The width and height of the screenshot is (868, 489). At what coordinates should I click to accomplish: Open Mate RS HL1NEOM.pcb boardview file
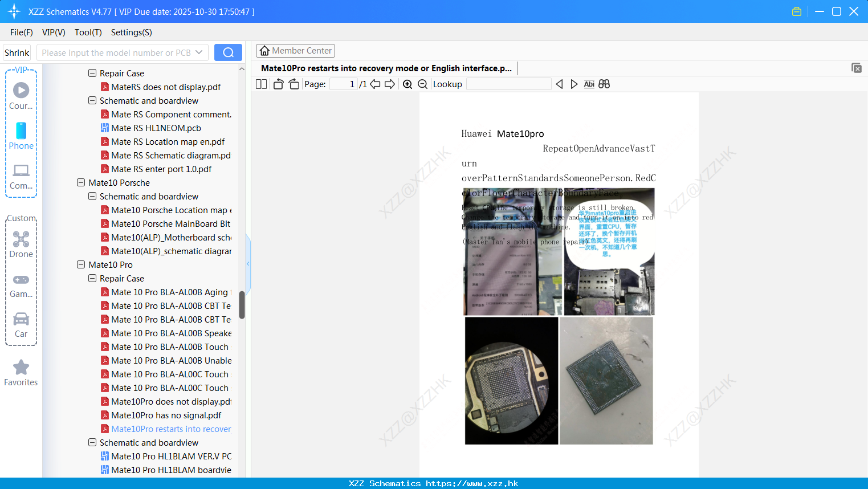point(156,128)
